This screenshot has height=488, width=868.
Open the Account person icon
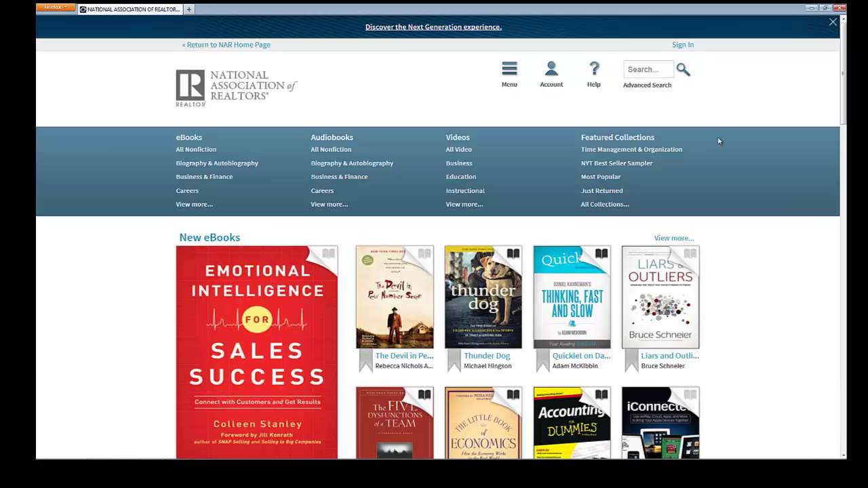551,68
